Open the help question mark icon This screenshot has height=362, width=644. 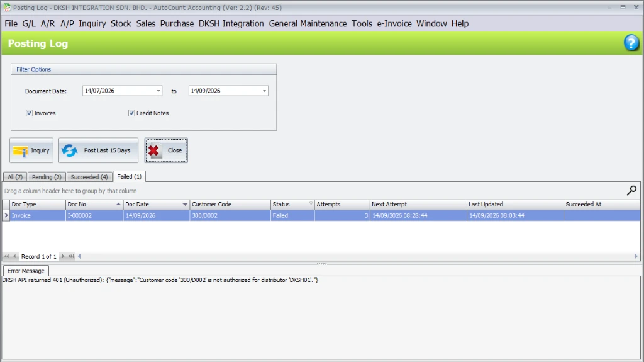coord(631,43)
